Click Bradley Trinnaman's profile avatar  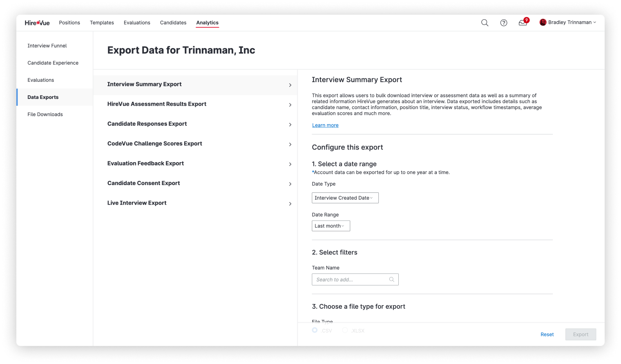[x=543, y=22]
